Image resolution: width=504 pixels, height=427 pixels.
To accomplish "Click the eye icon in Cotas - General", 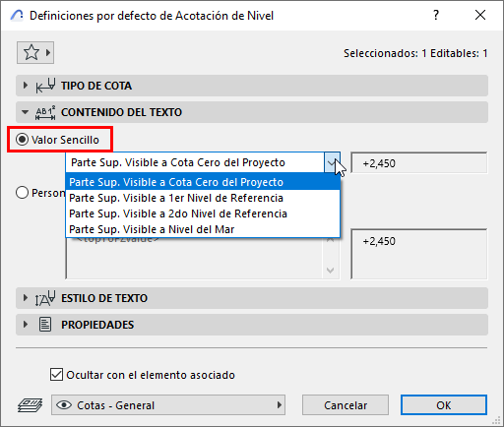I will (64, 405).
